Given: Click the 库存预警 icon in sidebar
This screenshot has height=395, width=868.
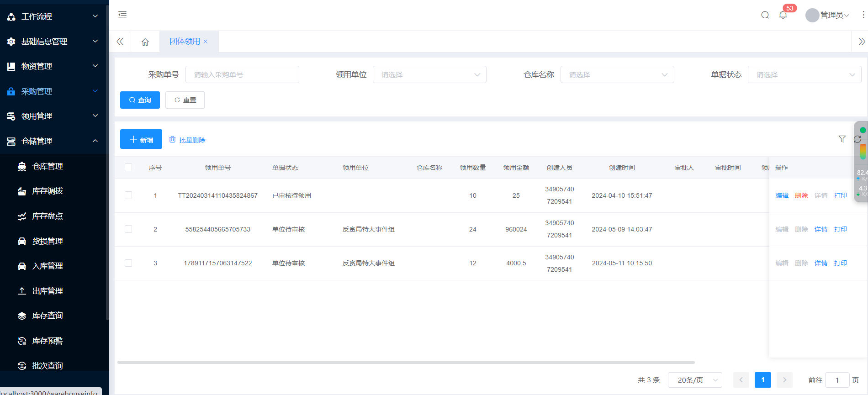Looking at the screenshot, I should click(22, 341).
